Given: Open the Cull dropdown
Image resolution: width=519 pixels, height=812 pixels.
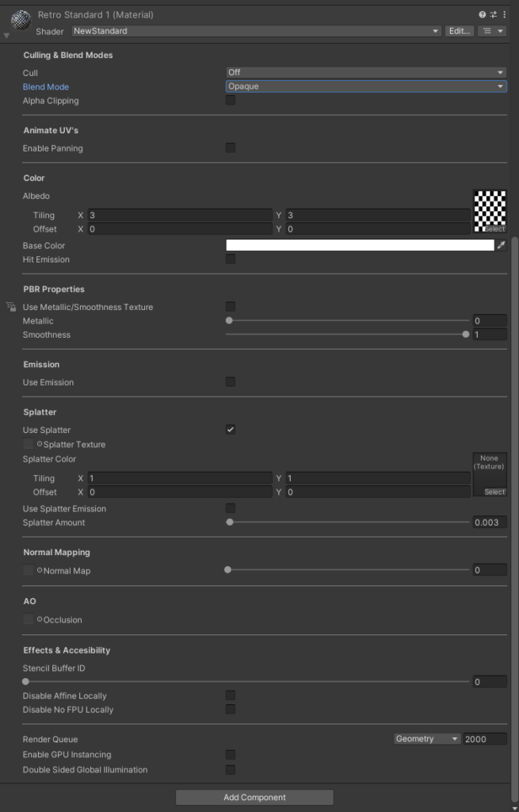Looking at the screenshot, I should point(365,73).
